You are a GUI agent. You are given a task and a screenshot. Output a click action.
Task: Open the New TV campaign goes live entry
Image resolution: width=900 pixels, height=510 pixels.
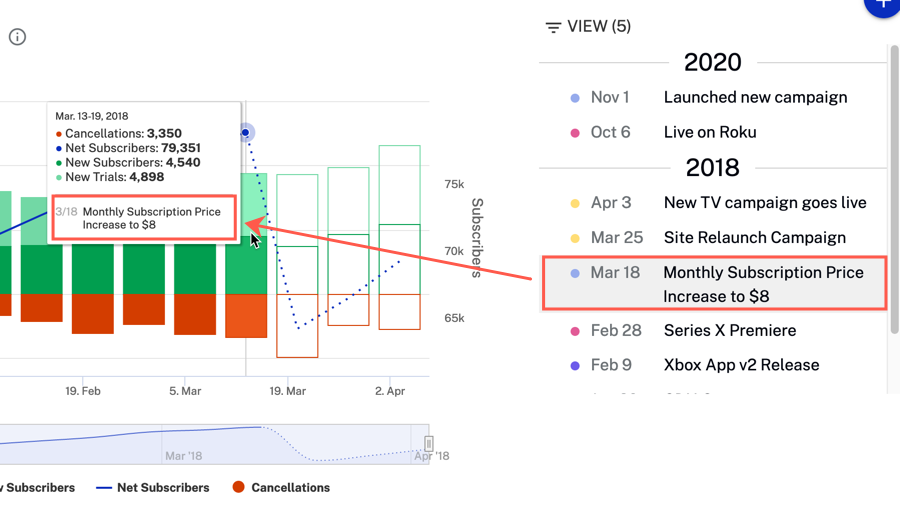tap(764, 203)
